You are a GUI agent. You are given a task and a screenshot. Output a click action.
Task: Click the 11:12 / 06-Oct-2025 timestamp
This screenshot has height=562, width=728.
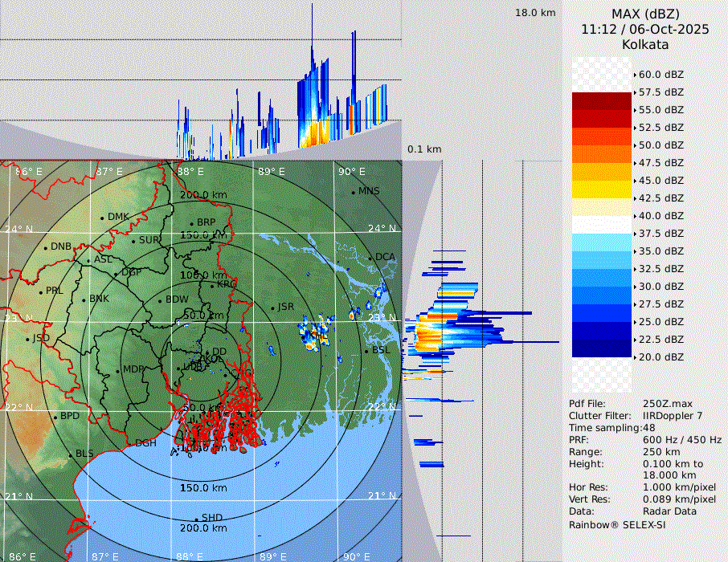pos(645,29)
